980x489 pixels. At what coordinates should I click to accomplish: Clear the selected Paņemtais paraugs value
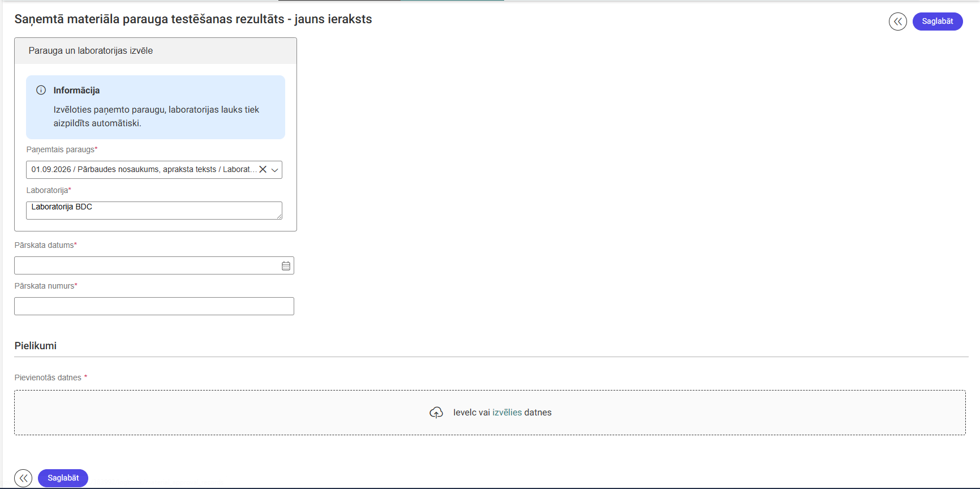[263, 169]
